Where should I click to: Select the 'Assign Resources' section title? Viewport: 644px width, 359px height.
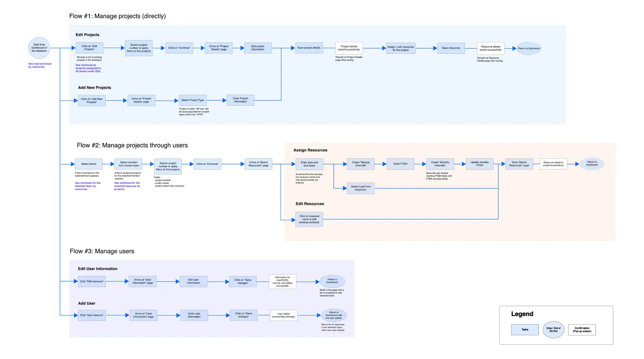310,150
